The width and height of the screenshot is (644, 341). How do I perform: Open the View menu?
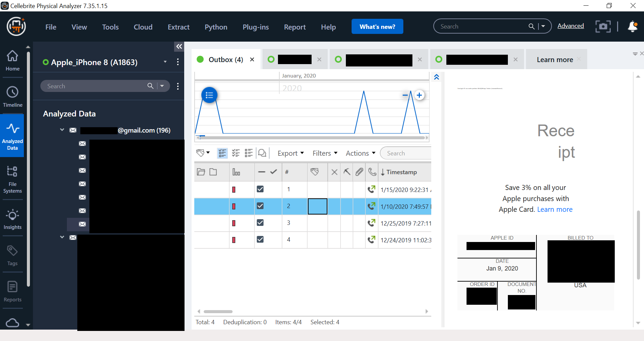(79, 27)
